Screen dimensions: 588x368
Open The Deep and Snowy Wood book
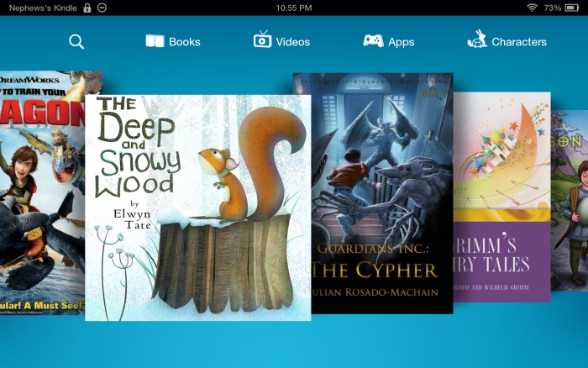click(x=198, y=208)
